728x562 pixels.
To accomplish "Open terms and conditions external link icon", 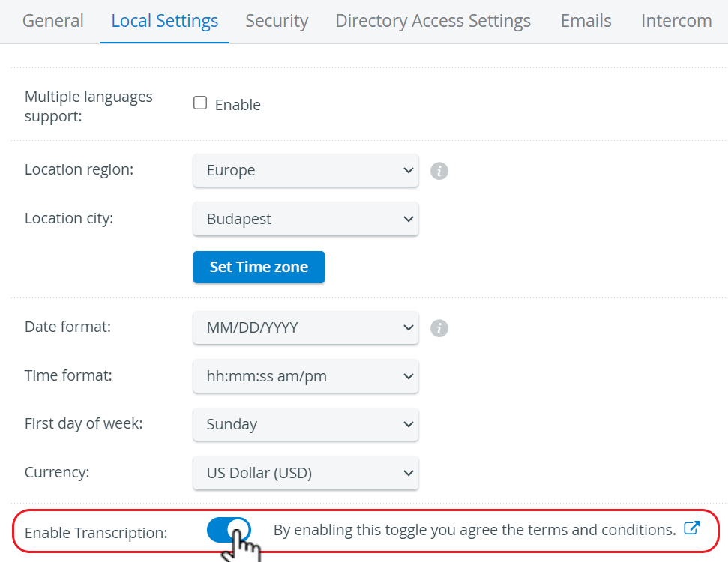I will [692, 528].
